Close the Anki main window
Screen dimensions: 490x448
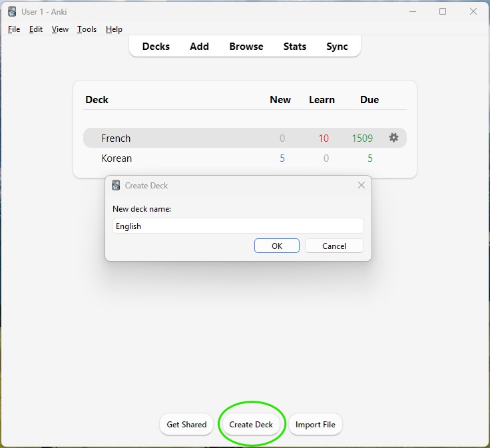click(x=473, y=11)
